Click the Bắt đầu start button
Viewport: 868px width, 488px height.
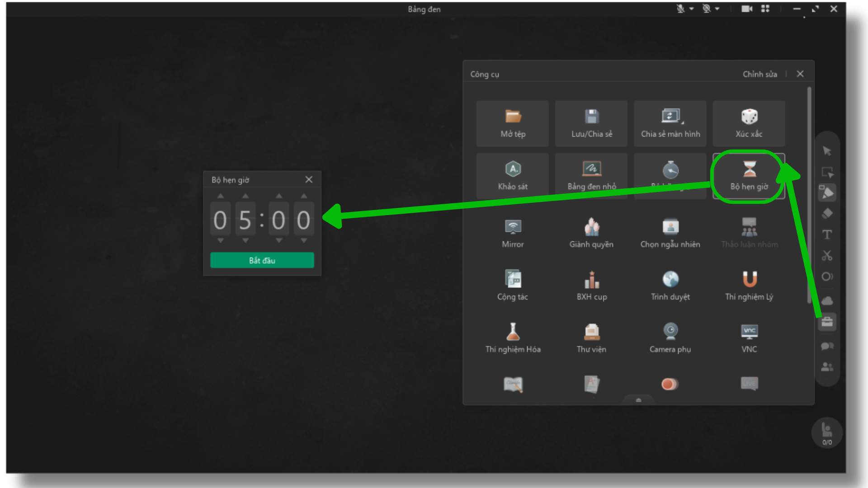262,260
